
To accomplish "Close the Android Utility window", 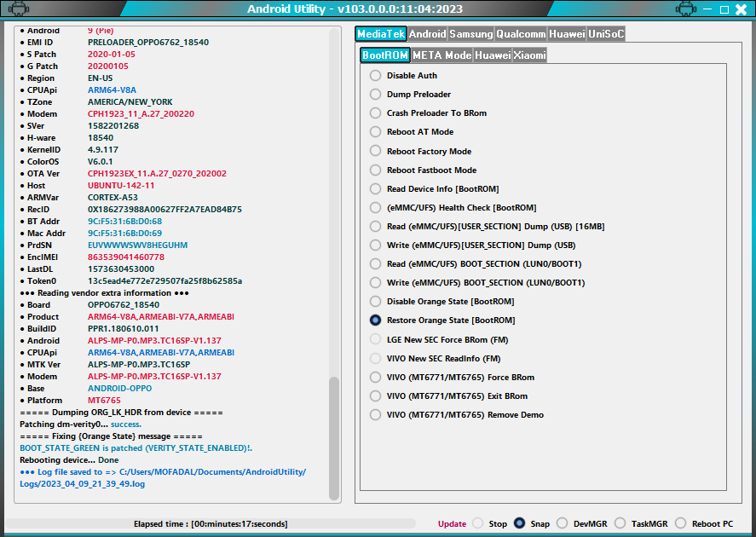I will pyautogui.click(x=741, y=9).
